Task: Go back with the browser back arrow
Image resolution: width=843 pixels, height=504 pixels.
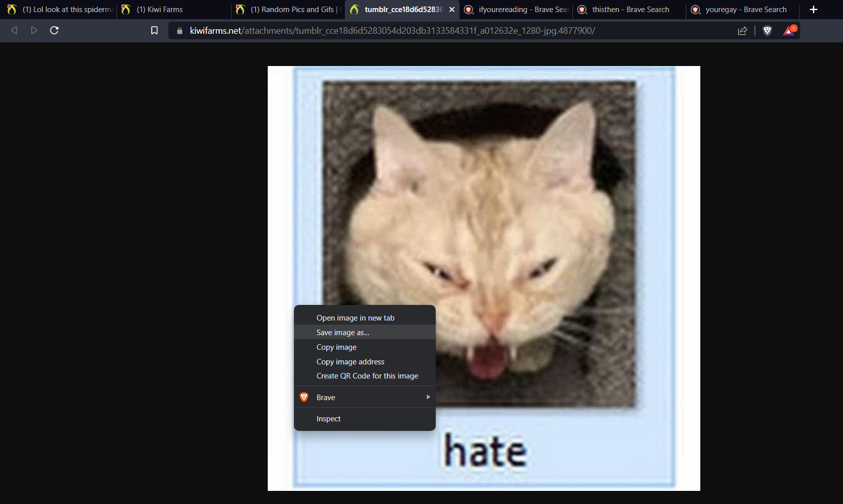Action: pos(14,30)
